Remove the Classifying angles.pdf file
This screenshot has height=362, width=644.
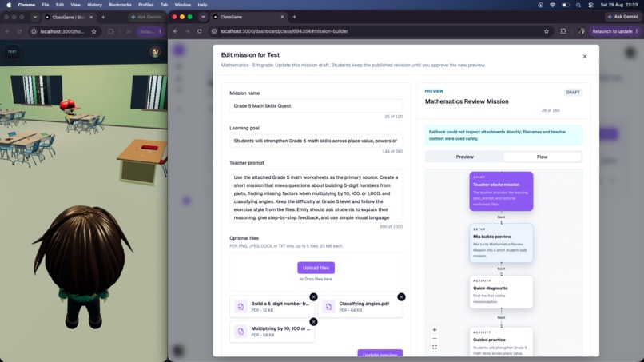[x=401, y=296]
